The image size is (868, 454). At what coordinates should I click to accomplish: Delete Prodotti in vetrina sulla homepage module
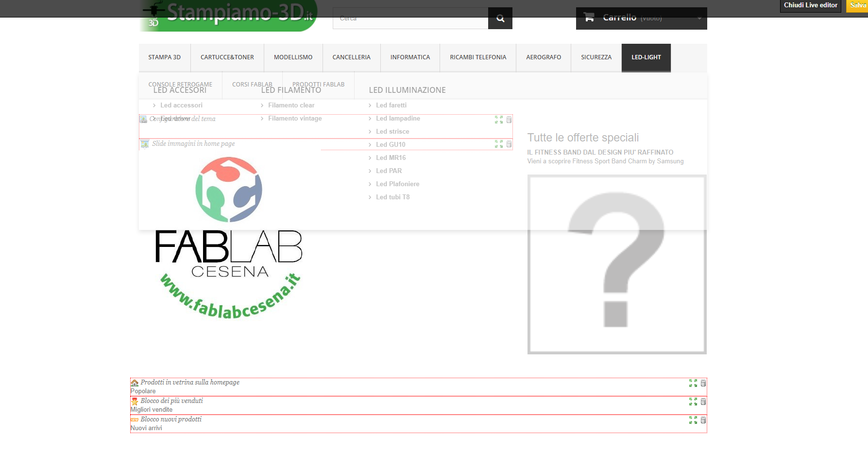(x=703, y=383)
